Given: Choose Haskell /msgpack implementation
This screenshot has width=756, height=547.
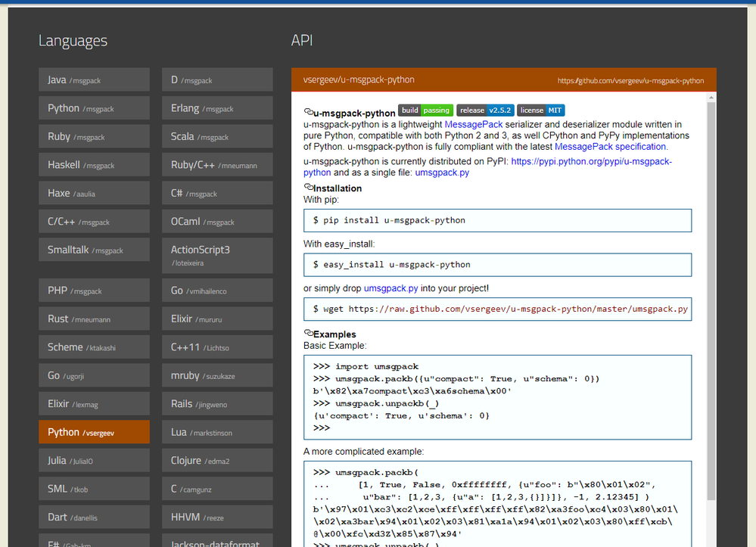Looking at the screenshot, I should pyautogui.click(x=94, y=165).
